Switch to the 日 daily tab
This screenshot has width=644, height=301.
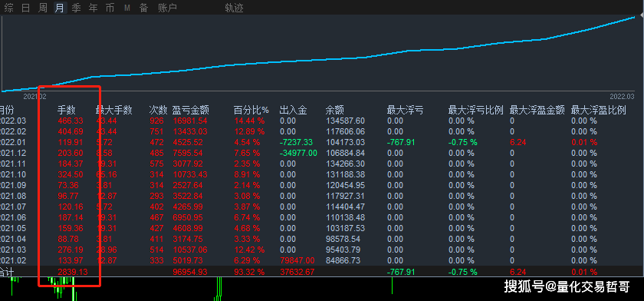click(x=25, y=8)
